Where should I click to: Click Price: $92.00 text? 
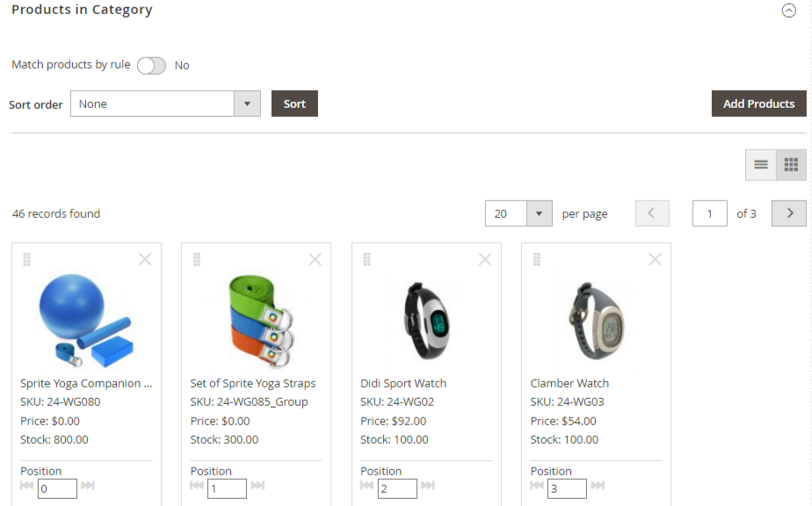[393, 421]
